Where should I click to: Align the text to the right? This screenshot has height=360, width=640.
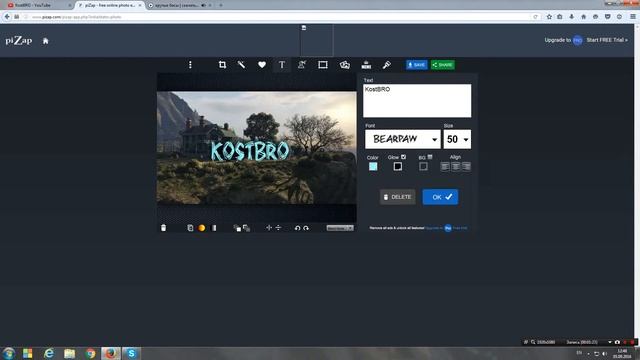coord(466,167)
